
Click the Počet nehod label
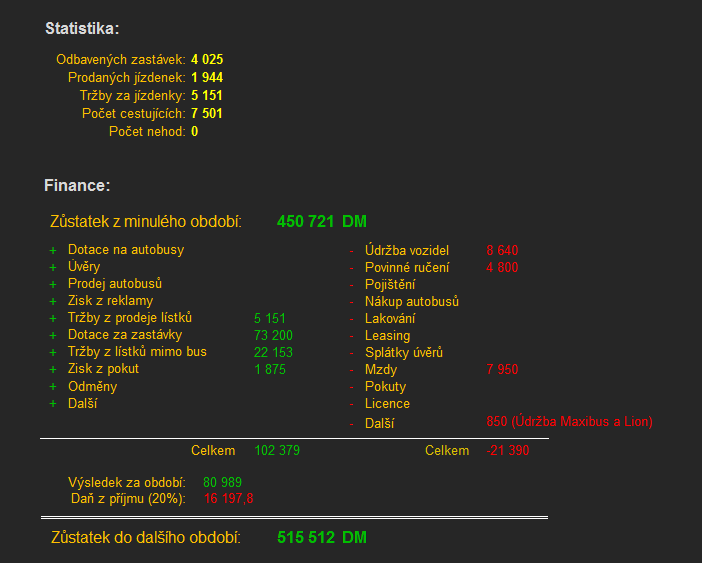pyautogui.click(x=147, y=132)
